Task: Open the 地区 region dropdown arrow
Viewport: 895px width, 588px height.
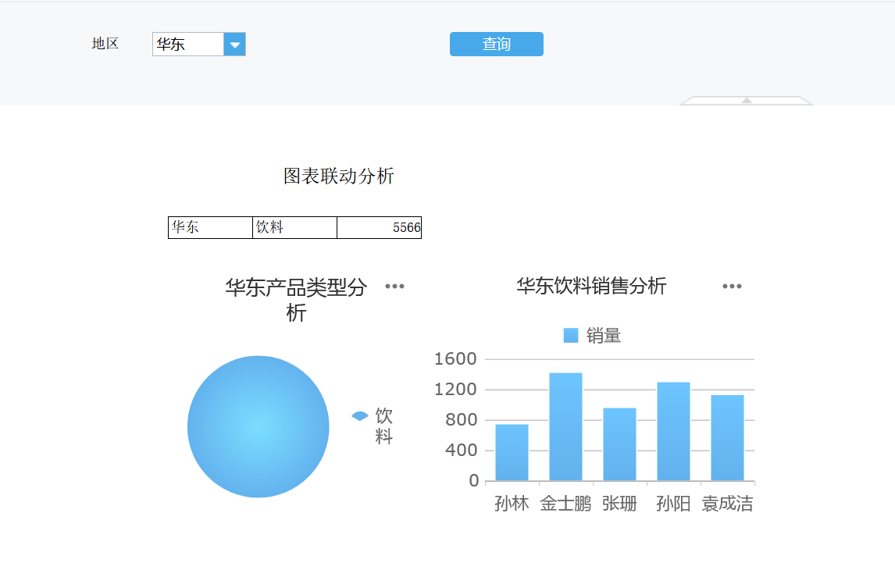Action: pyautogui.click(x=235, y=45)
